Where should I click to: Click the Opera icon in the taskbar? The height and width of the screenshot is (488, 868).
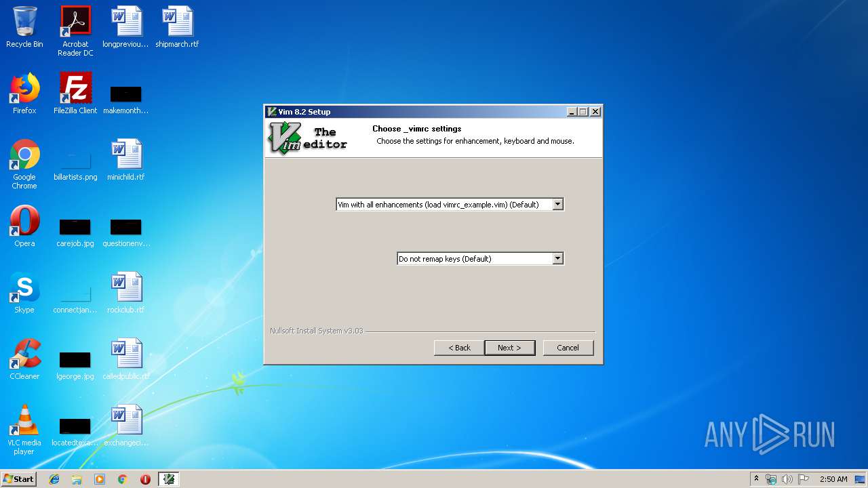(145, 479)
